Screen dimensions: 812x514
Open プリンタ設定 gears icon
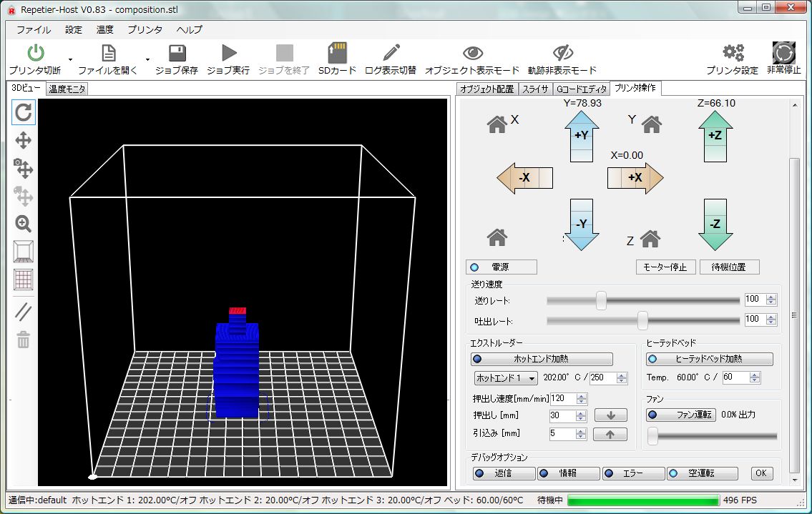coord(733,52)
